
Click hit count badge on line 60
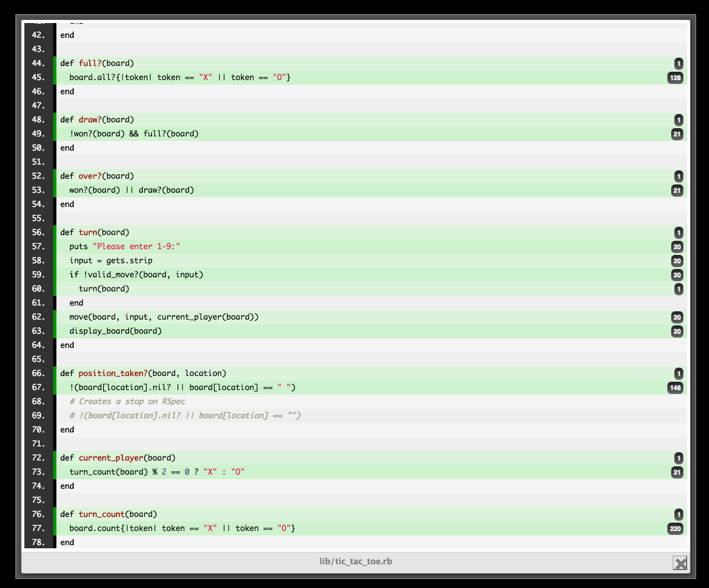click(679, 290)
